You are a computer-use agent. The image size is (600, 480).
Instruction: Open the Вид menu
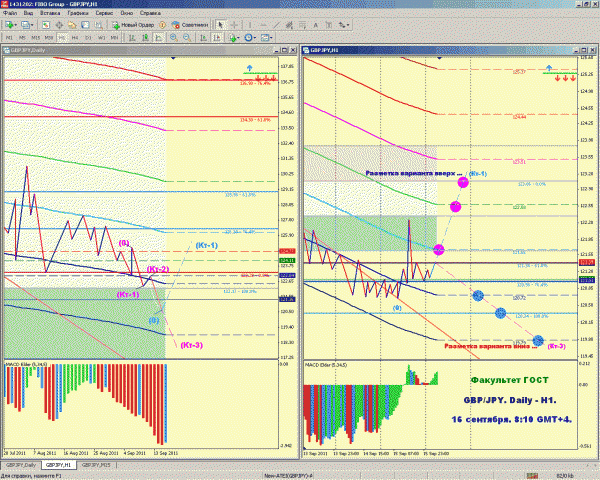coord(28,13)
